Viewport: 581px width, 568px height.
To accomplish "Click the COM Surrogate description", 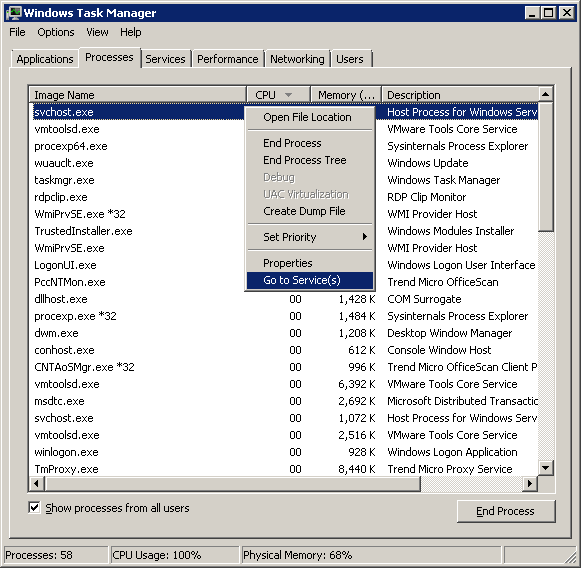I will click(x=424, y=299).
